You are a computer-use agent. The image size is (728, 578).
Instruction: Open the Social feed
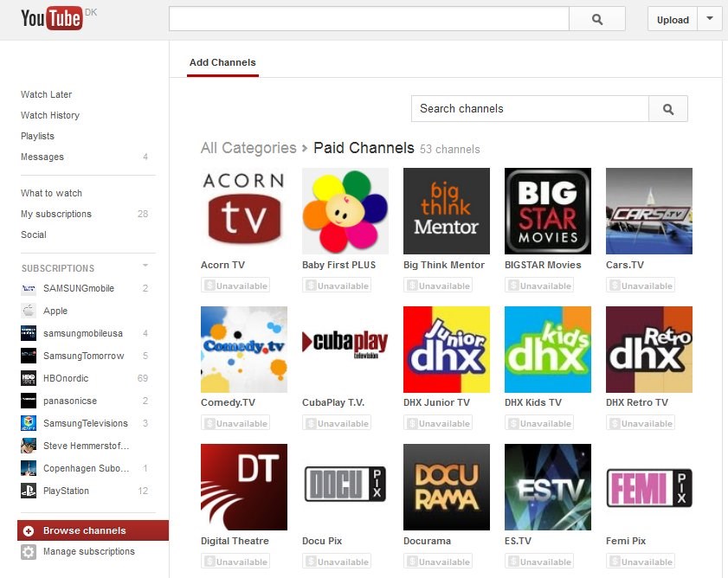click(34, 234)
